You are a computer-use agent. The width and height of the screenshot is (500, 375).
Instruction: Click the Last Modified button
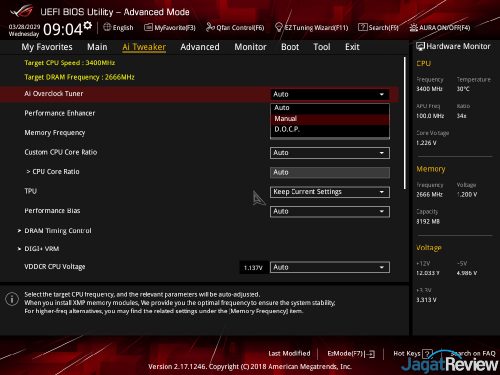[x=289, y=353]
